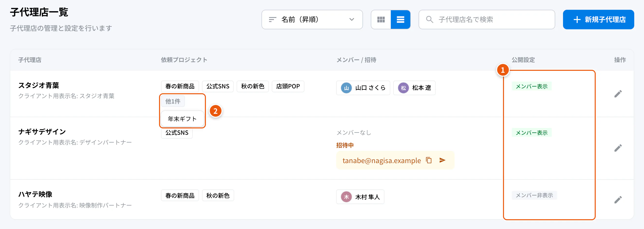644x229 pixels.
Task: Click 春の新商品 tag in ハヤテ映像 row
Action: 180,196
